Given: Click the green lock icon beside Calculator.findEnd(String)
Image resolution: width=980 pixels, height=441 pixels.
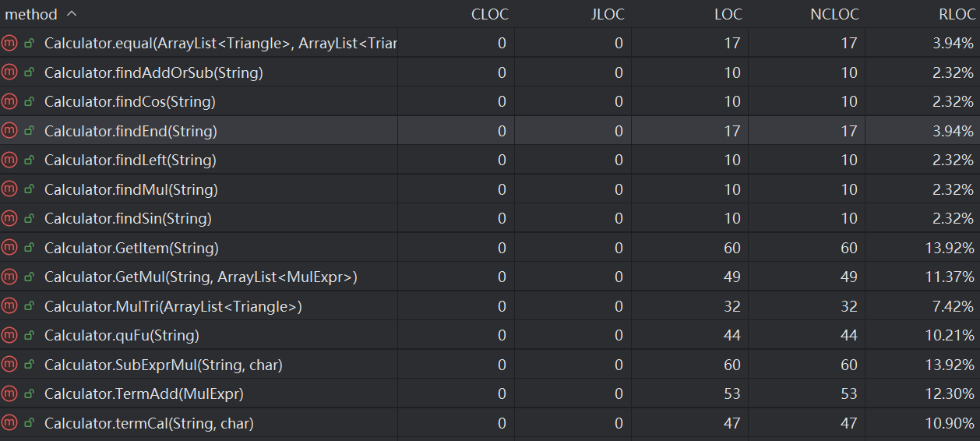Looking at the screenshot, I should click(x=29, y=131).
